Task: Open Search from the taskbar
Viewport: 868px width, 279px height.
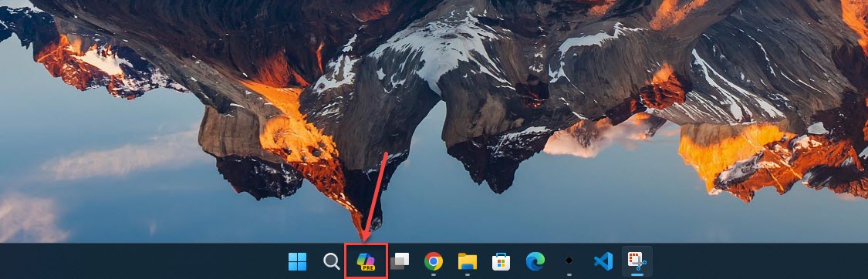Action: pyautogui.click(x=332, y=261)
